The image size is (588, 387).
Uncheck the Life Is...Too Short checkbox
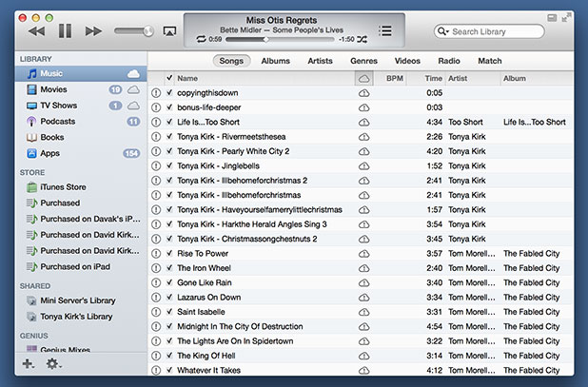pos(169,122)
